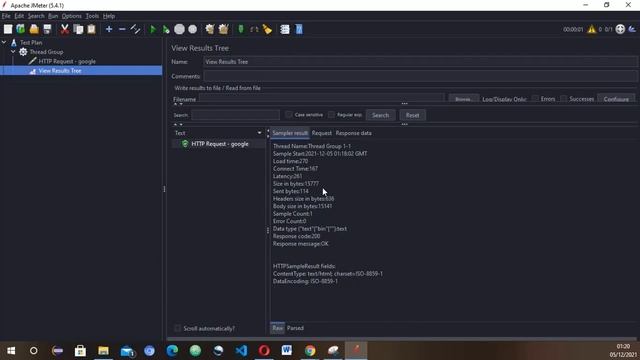Select the HTTP Request - google result sample
Image resolution: width=640 pixels, height=360 pixels.
coord(220,144)
